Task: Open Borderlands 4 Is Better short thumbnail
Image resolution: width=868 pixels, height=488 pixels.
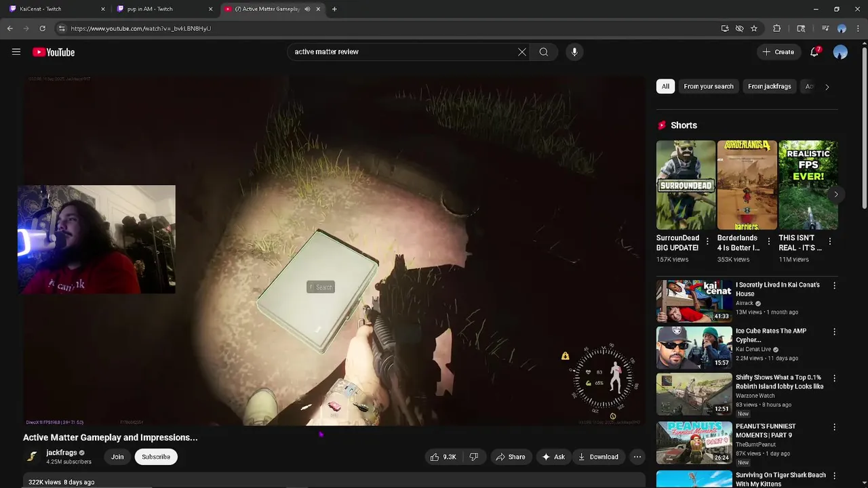Action: click(x=747, y=185)
